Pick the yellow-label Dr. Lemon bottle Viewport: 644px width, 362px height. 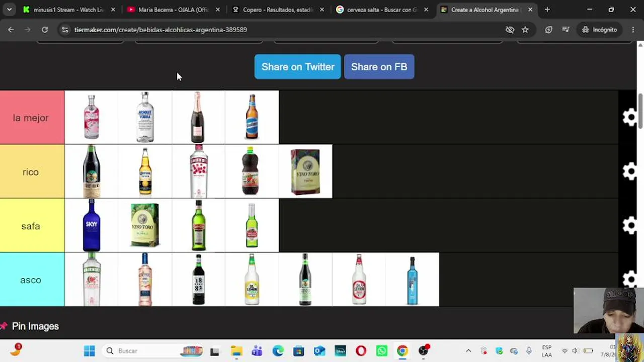[x=252, y=280]
